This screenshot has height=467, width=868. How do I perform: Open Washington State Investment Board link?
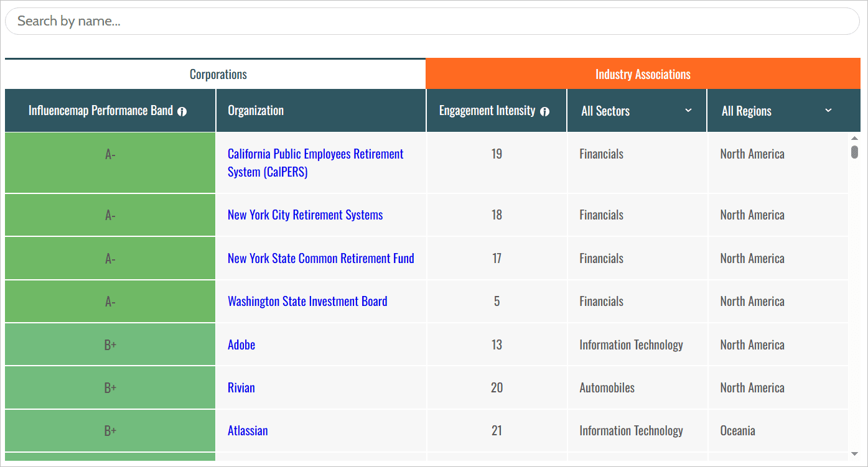307,302
